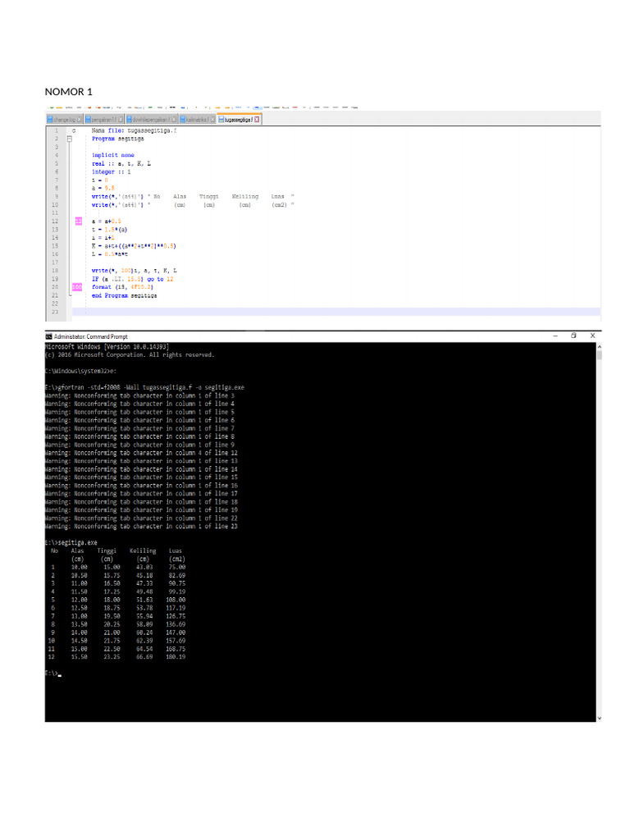Click the 'Keliling' column header in output
This screenshot has height=840, width=630.
click(143, 550)
